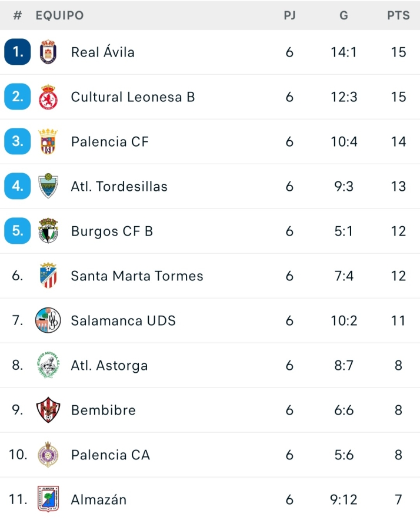
Task: Sort the table by PTS column
Action: coord(399,16)
